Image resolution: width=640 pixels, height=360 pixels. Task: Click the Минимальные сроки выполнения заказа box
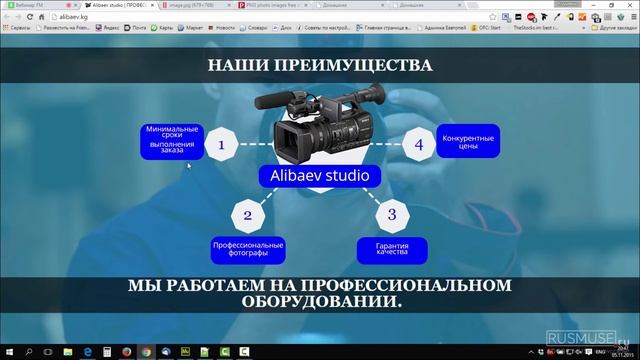click(172, 142)
